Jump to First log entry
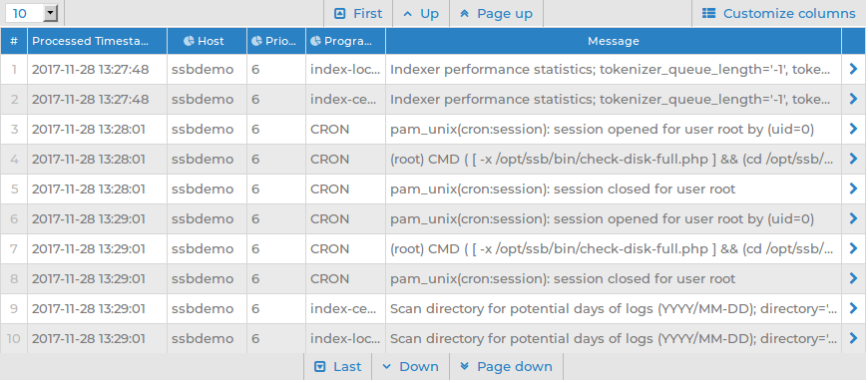This screenshot has width=868, height=383. [x=358, y=13]
